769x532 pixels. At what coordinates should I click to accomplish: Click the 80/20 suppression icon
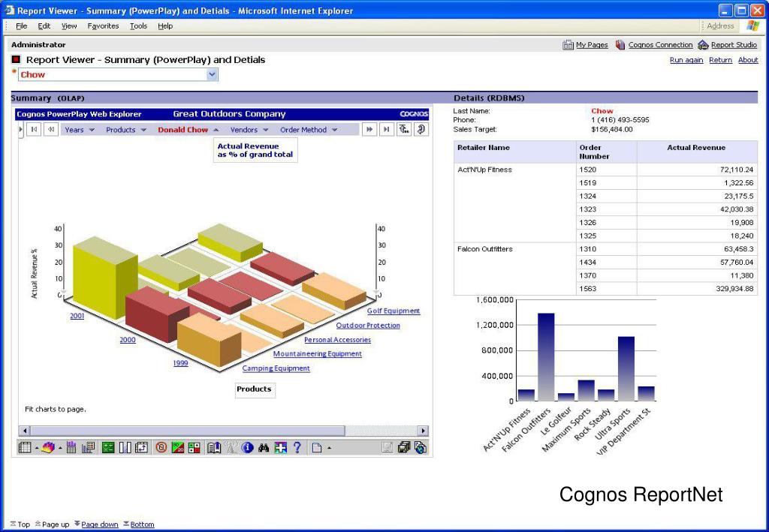[x=178, y=447]
